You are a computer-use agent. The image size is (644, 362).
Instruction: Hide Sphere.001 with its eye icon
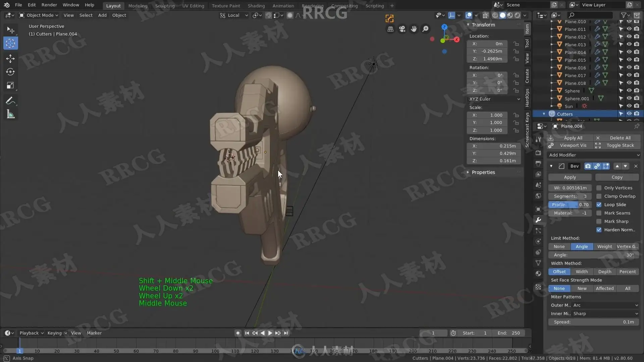(x=629, y=99)
